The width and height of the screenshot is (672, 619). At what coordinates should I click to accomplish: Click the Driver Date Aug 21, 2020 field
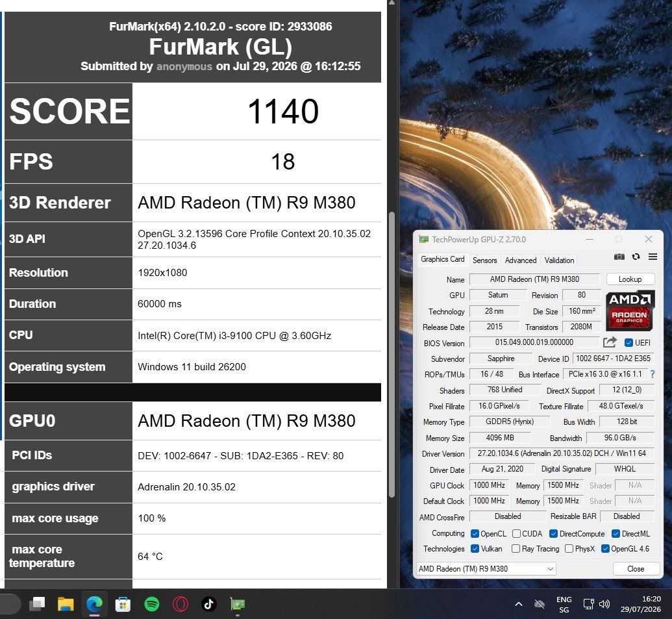pos(502,469)
